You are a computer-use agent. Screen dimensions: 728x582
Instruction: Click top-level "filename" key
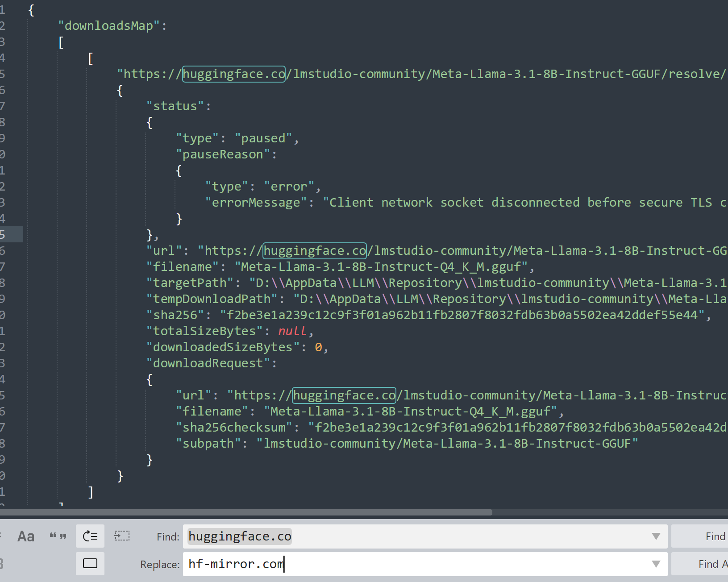pyautogui.click(x=183, y=267)
